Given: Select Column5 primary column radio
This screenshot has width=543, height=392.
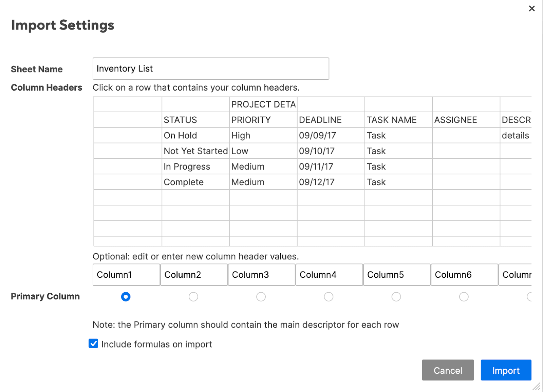Looking at the screenshot, I should 396,297.
